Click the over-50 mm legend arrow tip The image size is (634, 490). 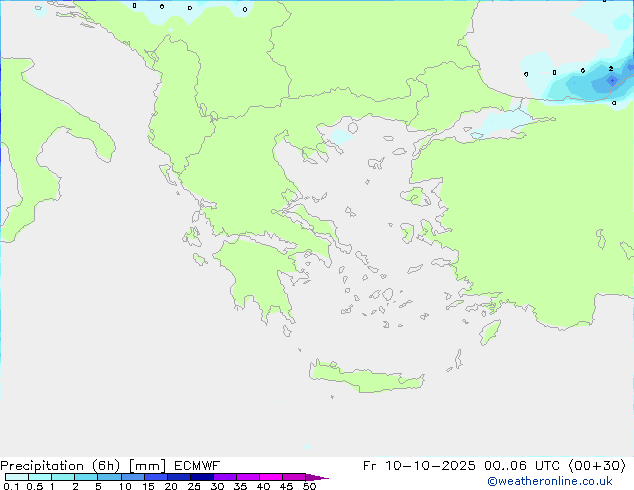click(317, 477)
